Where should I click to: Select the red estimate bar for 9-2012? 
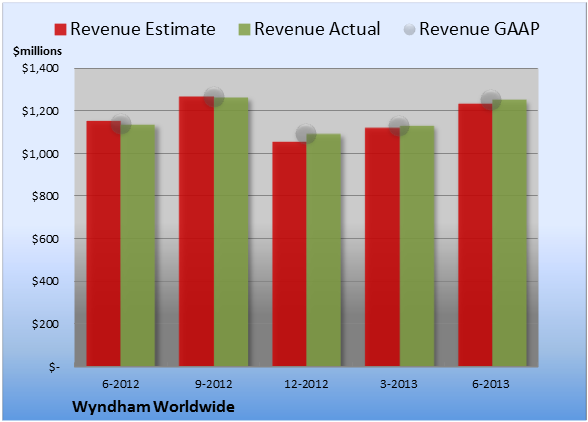196,231
